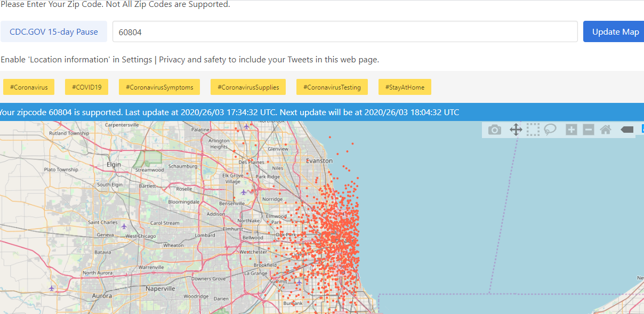Click the Carol Stream label on the map
644x314 pixels.
pyautogui.click(x=165, y=223)
